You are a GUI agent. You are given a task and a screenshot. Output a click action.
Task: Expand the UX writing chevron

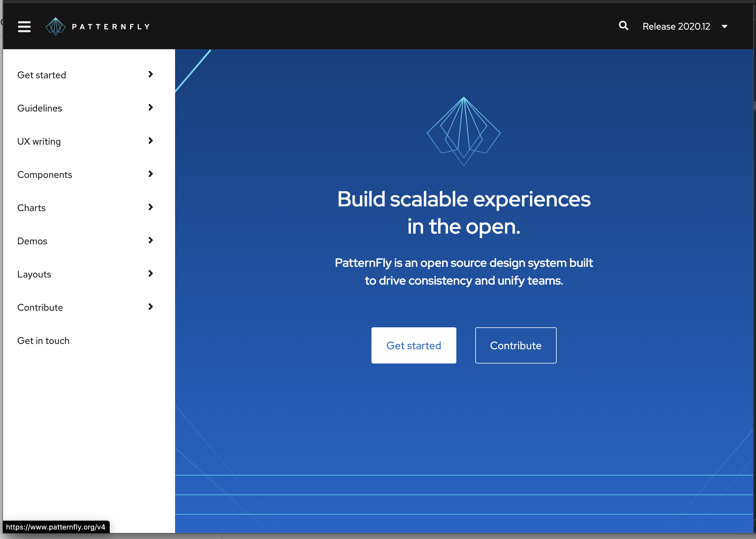(x=150, y=141)
